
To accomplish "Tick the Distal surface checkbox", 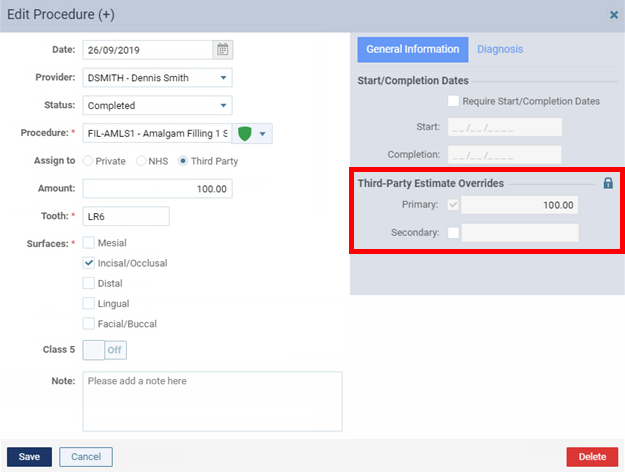I will click(x=88, y=283).
